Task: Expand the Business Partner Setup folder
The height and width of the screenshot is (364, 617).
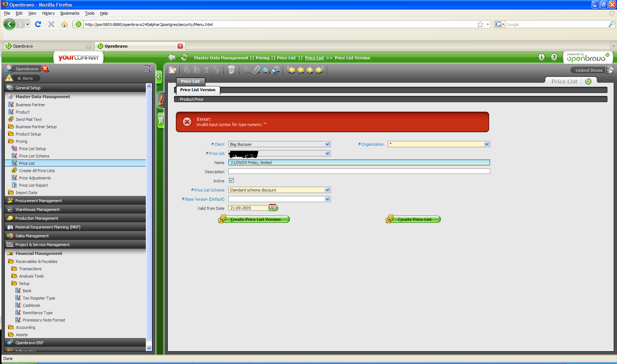Action: point(11,127)
